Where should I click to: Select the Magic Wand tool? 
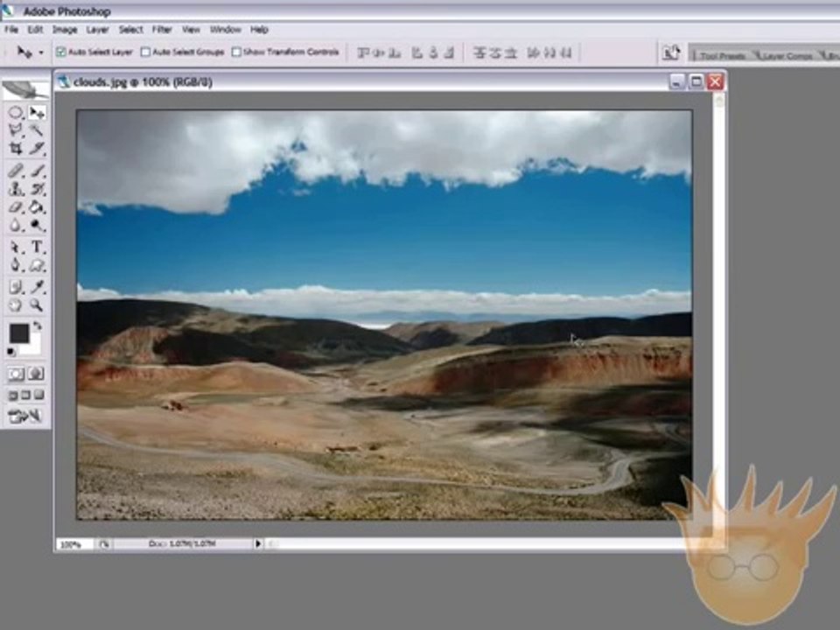37,130
